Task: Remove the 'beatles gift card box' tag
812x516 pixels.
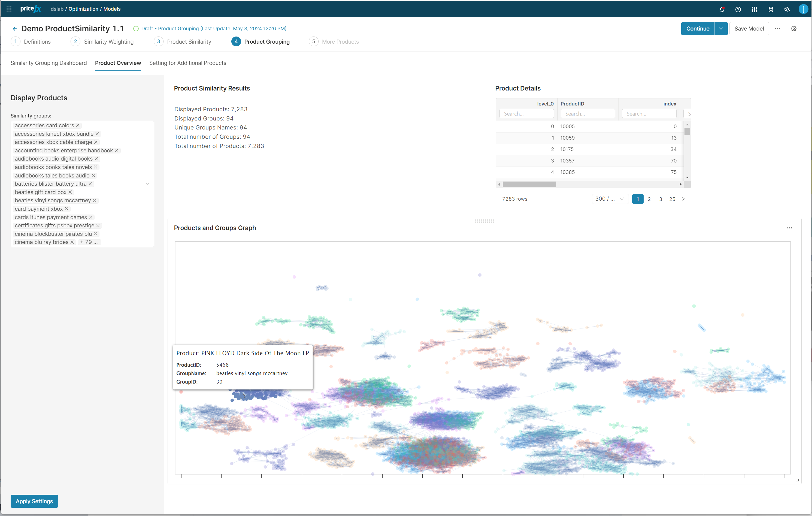Action: [70, 192]
